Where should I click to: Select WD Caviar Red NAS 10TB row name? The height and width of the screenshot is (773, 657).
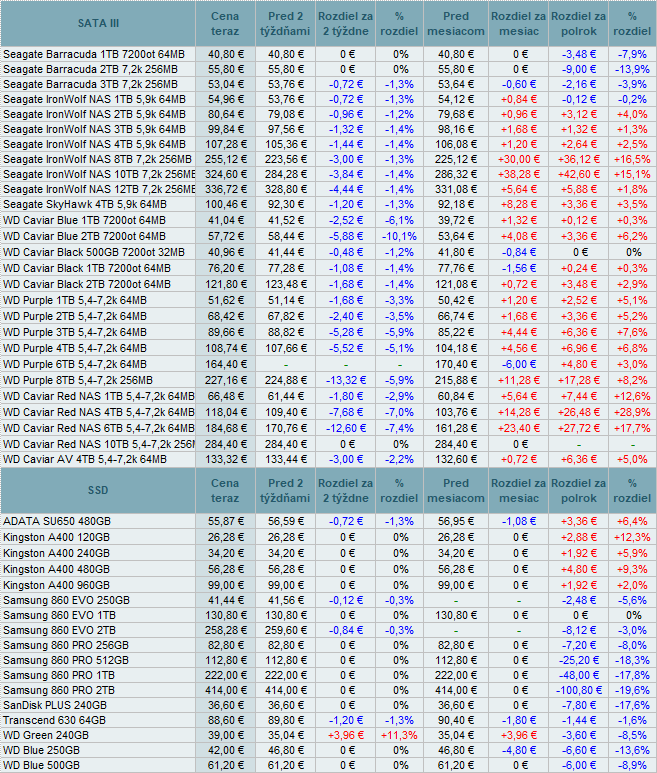click(x=99, y=444)
